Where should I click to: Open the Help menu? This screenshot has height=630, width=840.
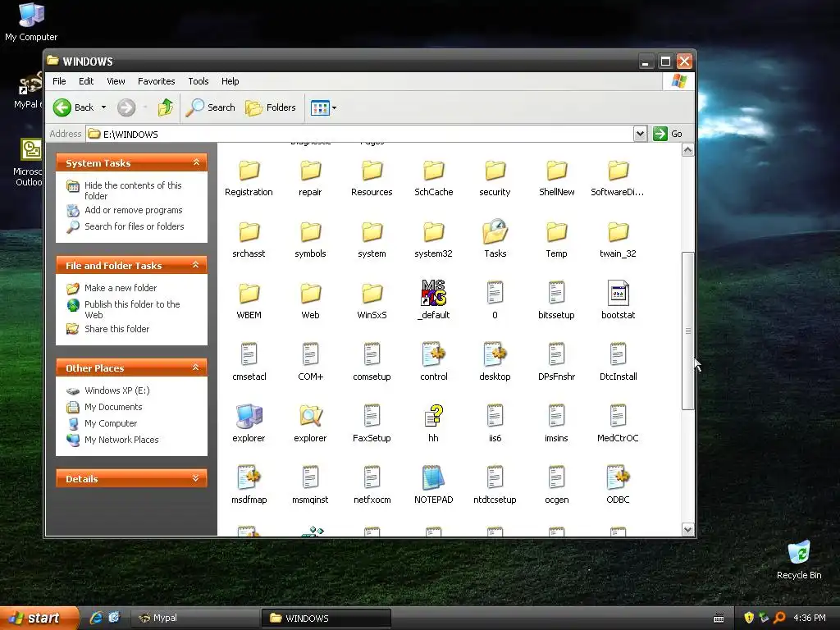231,81
